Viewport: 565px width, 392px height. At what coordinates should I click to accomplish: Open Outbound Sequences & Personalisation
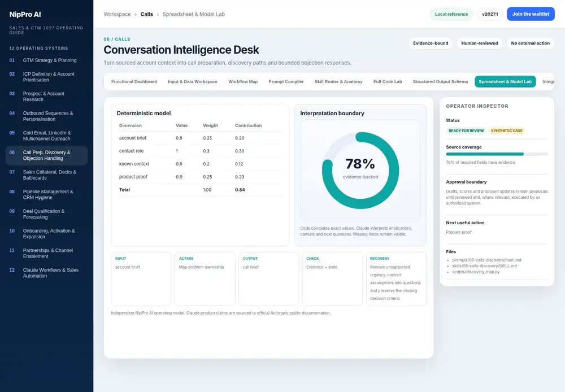tap(46, 116)
